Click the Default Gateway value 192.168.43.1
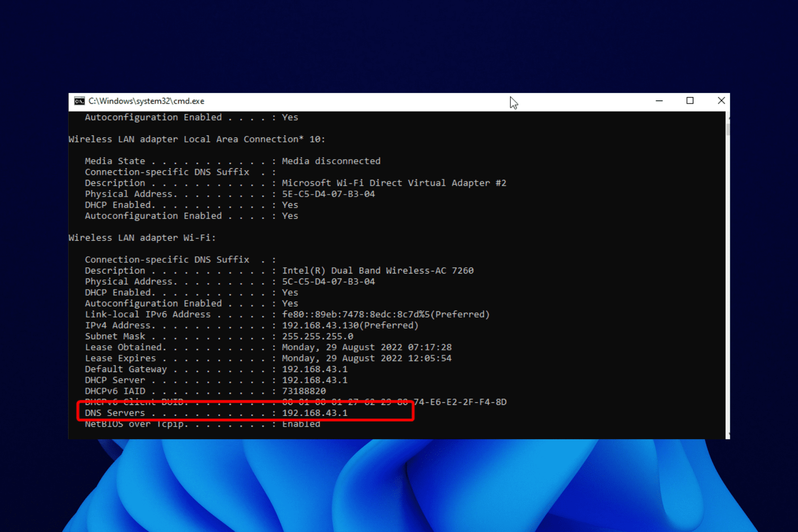The height and width of the screenshot is (532, 798). (x=315, y=369)
